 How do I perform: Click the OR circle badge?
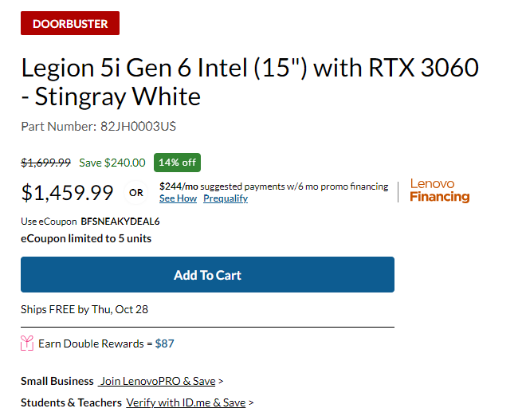(x=135, y=192)
